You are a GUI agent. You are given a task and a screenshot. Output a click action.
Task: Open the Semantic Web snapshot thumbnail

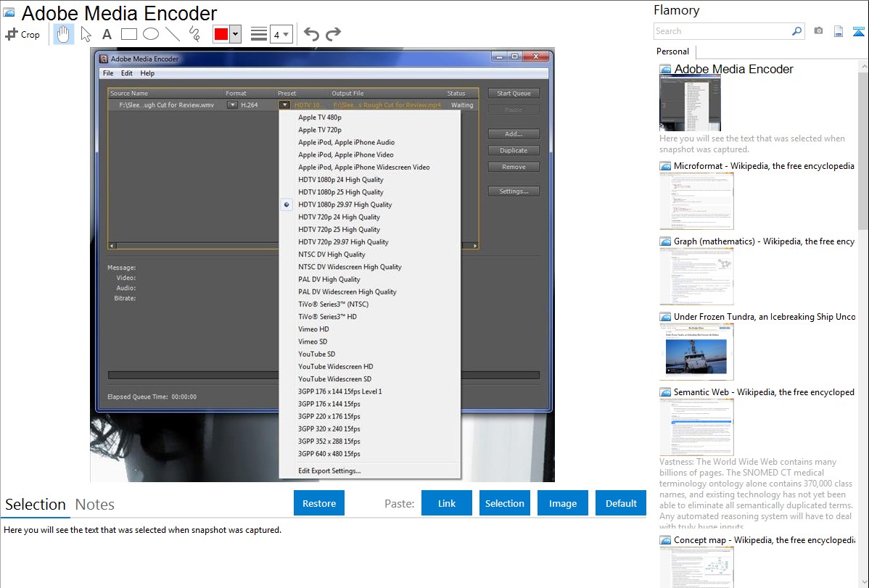696,426
